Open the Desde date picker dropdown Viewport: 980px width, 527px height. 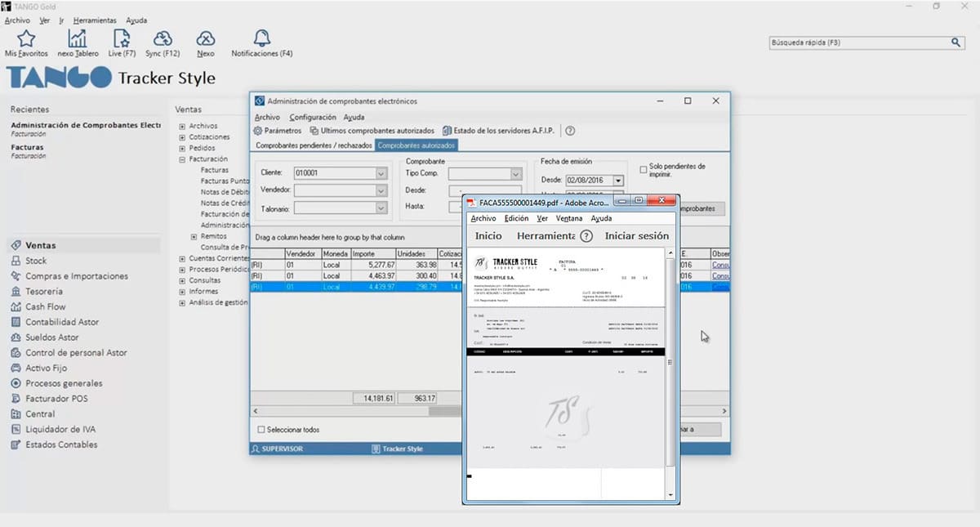coord(618,181)
